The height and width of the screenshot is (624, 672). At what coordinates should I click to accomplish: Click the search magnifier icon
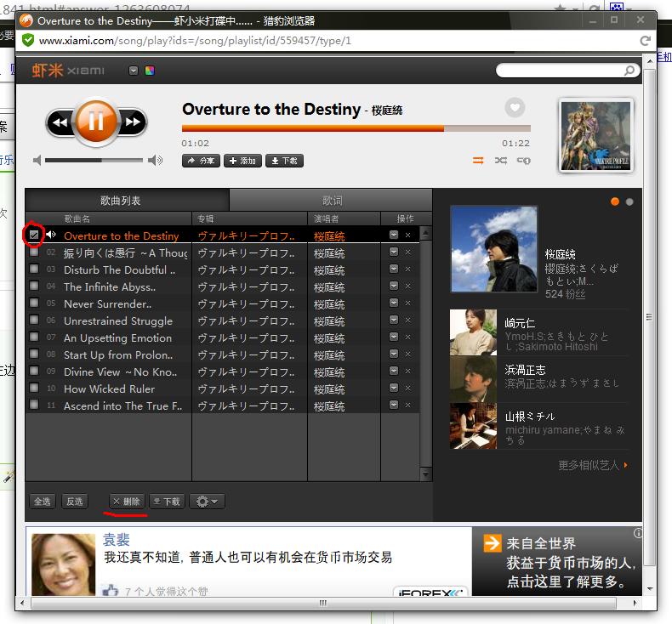coord(629,71)
